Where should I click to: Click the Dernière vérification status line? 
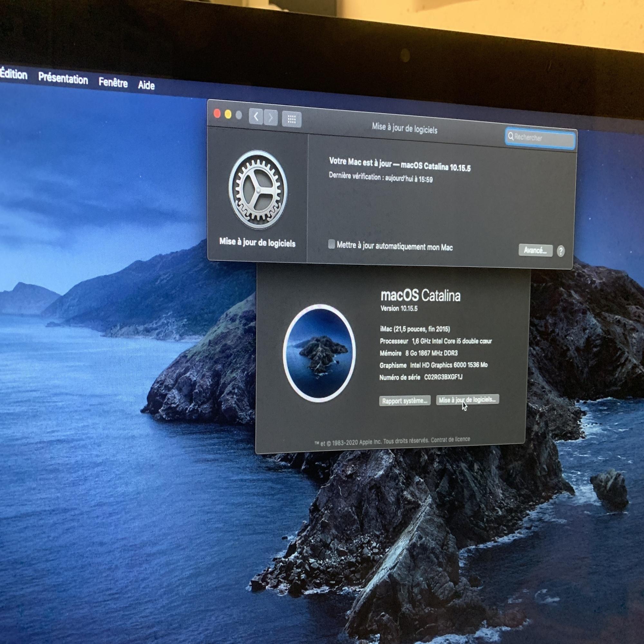[381, 177]
